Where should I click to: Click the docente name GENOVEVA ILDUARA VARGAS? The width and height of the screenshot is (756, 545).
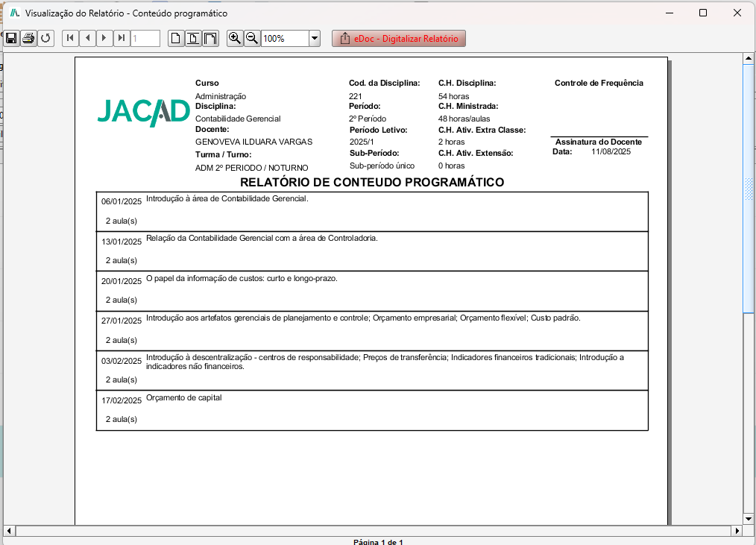253,142
